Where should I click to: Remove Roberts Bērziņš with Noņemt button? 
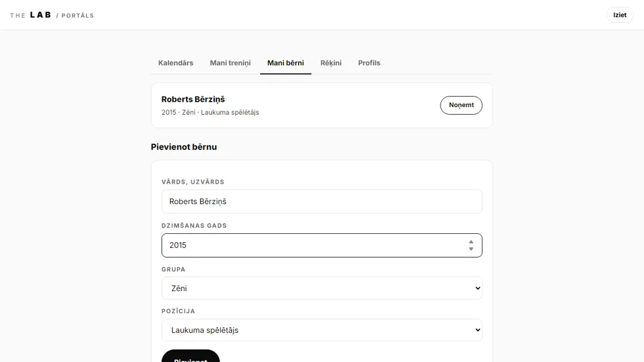coord(461,105)
